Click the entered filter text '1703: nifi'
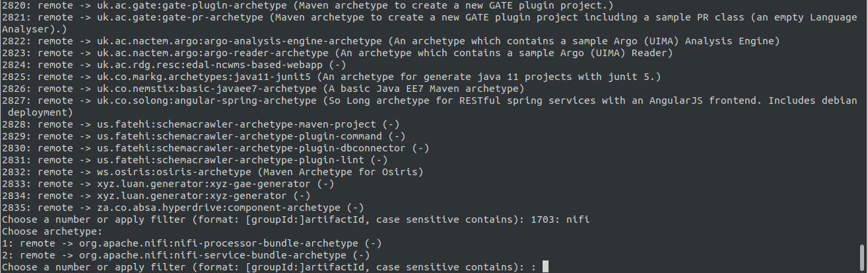 coord(560,219)
